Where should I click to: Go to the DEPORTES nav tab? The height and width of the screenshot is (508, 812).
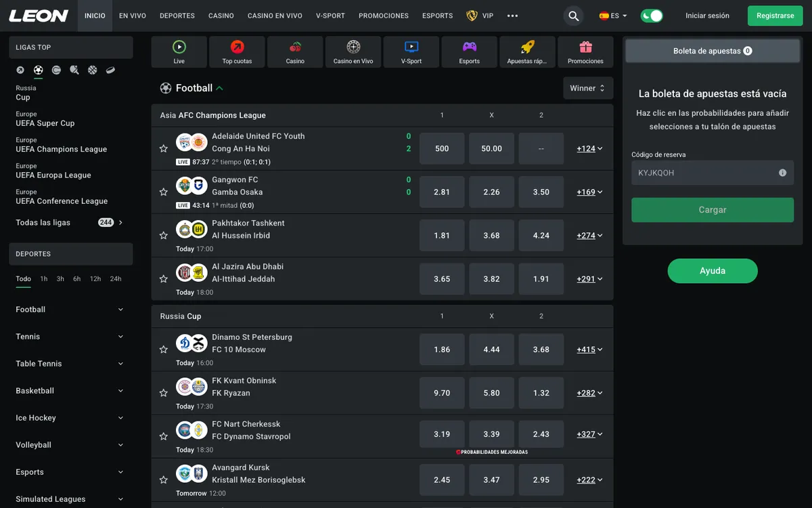tap(177, 16)
